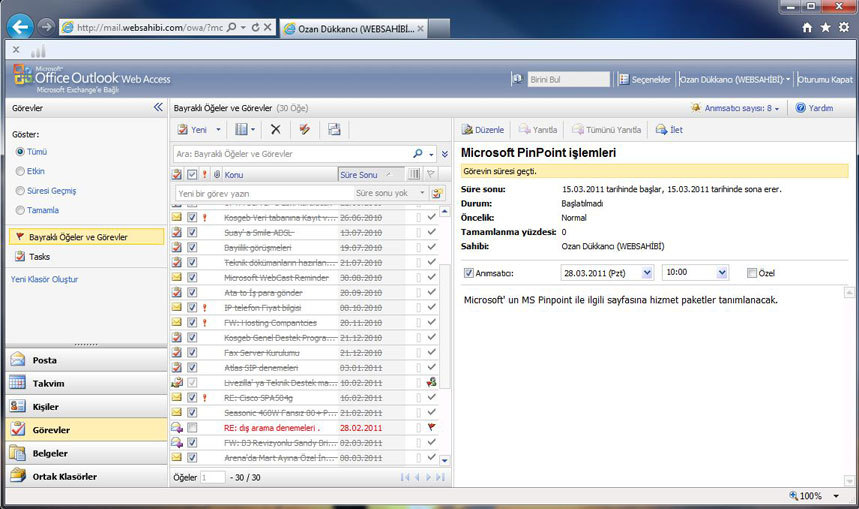Uncheck completed box for Atlas SIP denemeleri
This screenshot has height=509, width=859.
coord(192,367)
